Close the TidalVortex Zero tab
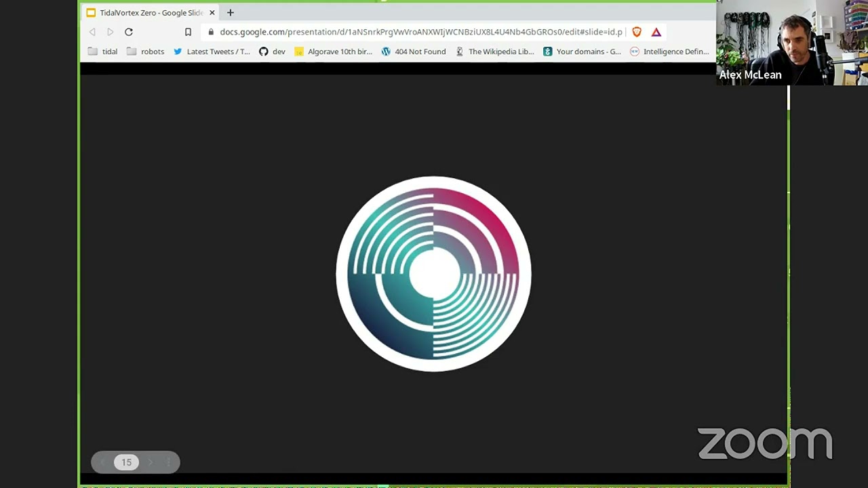 point(212,12)
